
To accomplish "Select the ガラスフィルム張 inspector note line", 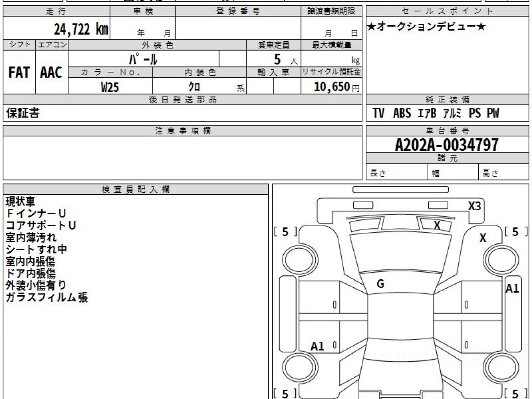I will click(47, 297).
